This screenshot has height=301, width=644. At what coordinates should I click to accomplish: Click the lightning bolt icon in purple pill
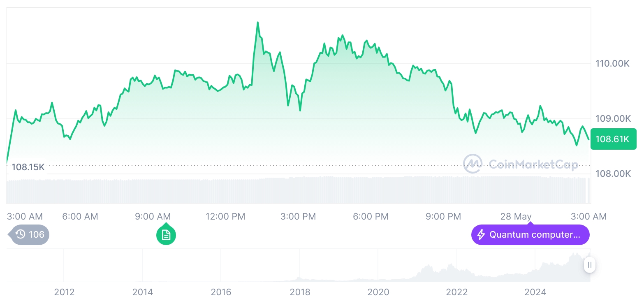(481, 235)
